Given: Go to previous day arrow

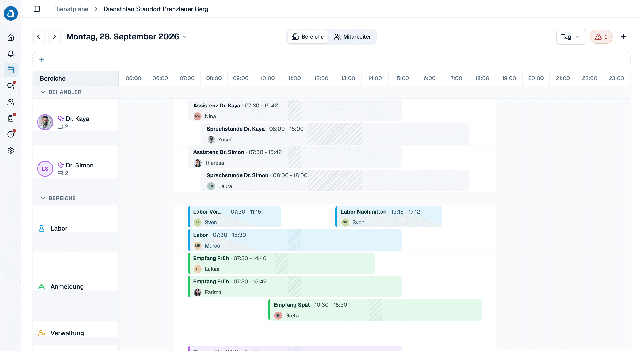Looking at the screenshot, I should (x=38, y=37).
